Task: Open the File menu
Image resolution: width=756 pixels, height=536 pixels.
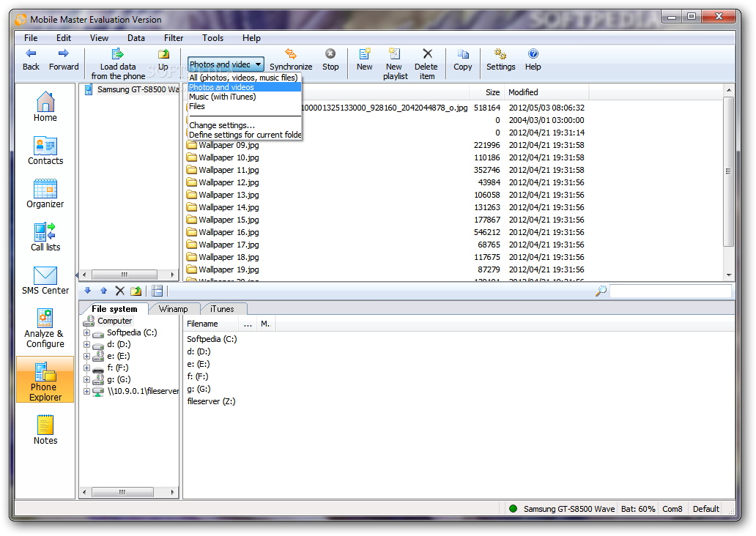Action: (31, 38)
